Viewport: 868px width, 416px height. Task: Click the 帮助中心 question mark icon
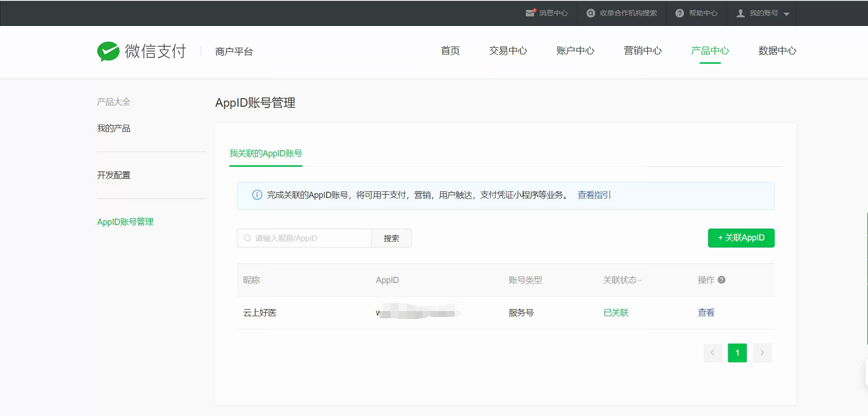pos(679,13)
